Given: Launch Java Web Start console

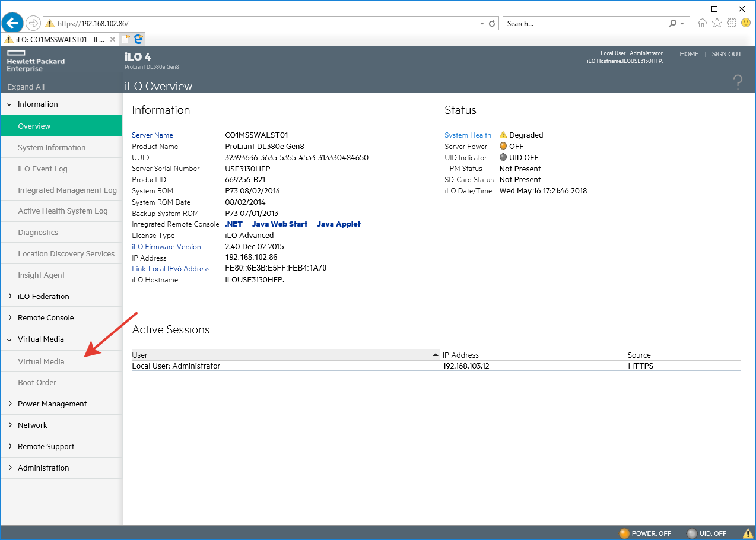Looking at the screenshot, I should pyautogui.click(x=279, y=224).
